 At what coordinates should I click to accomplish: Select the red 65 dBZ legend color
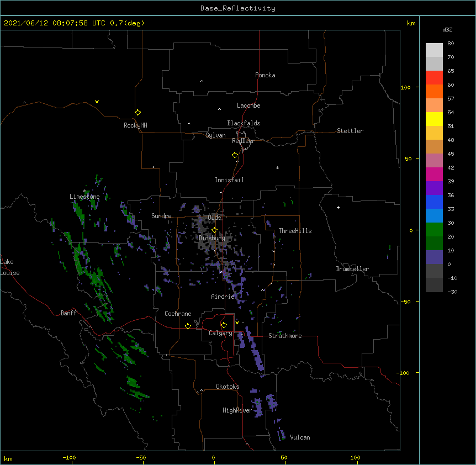click(x=434, y=77)
